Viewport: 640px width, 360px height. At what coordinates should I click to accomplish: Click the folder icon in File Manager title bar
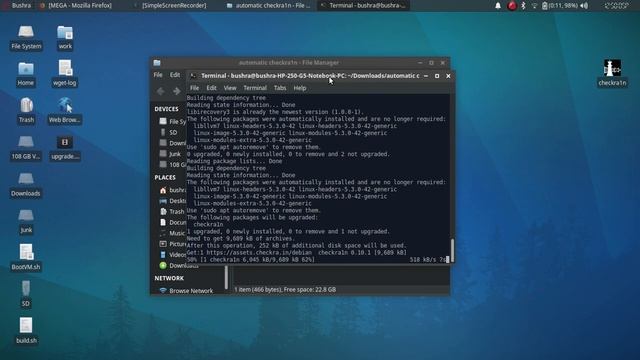(x=157, y=63)
